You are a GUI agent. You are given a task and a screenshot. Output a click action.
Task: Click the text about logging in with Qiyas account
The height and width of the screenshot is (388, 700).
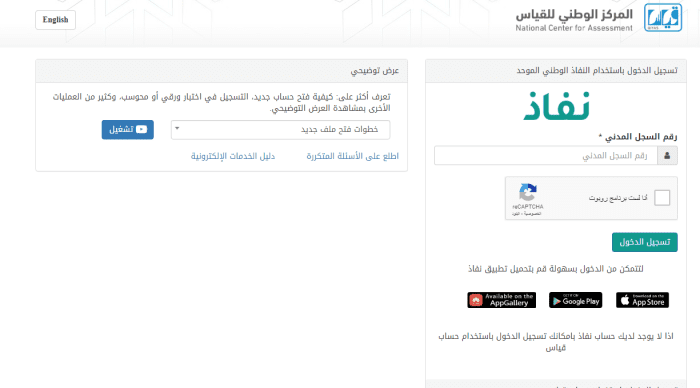click(555, 342)
